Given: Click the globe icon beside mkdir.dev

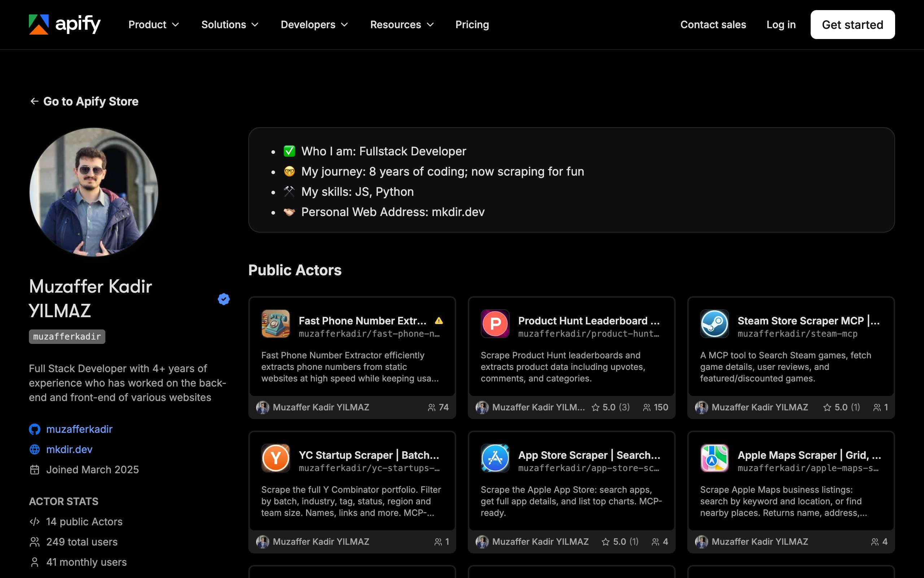Looking at the screenshot, I should point(35,449).
